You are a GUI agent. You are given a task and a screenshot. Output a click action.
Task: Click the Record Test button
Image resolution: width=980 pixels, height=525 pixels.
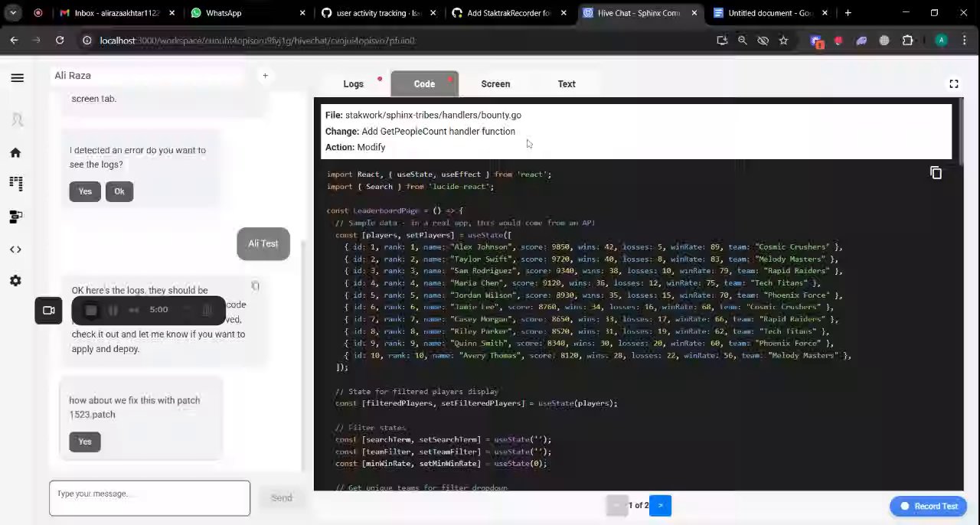click(x=929, y=506)
